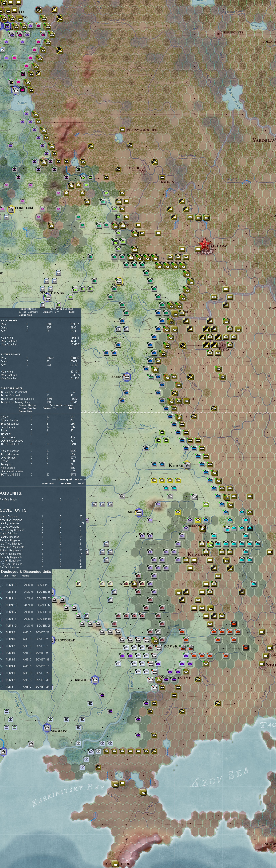The image size is (276, 868).
Task: Select the Soviet counter left of Torzhok
Action: [x=118, y=169]
